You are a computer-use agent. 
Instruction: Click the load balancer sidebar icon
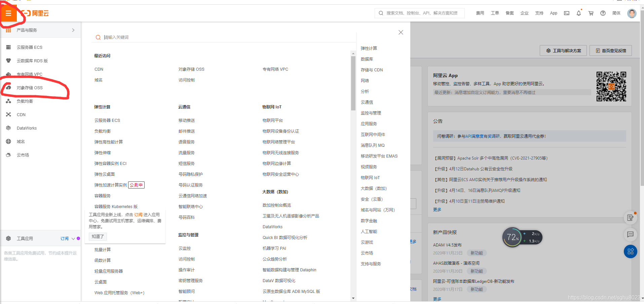point(8,101)
